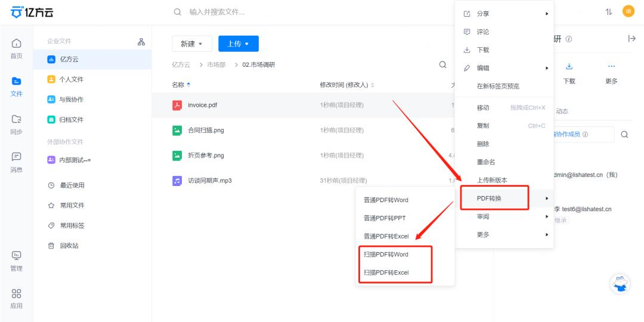Click the info icon beside panel title
Screen dimensions: 644x322
pos(569,39)
